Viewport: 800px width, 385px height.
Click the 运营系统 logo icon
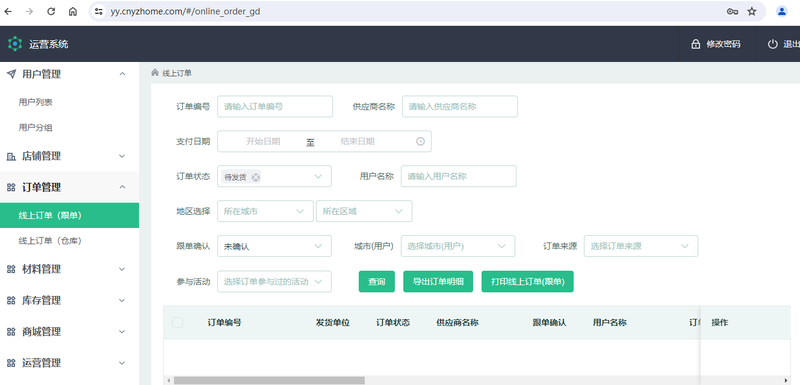(x=15, y=44)
